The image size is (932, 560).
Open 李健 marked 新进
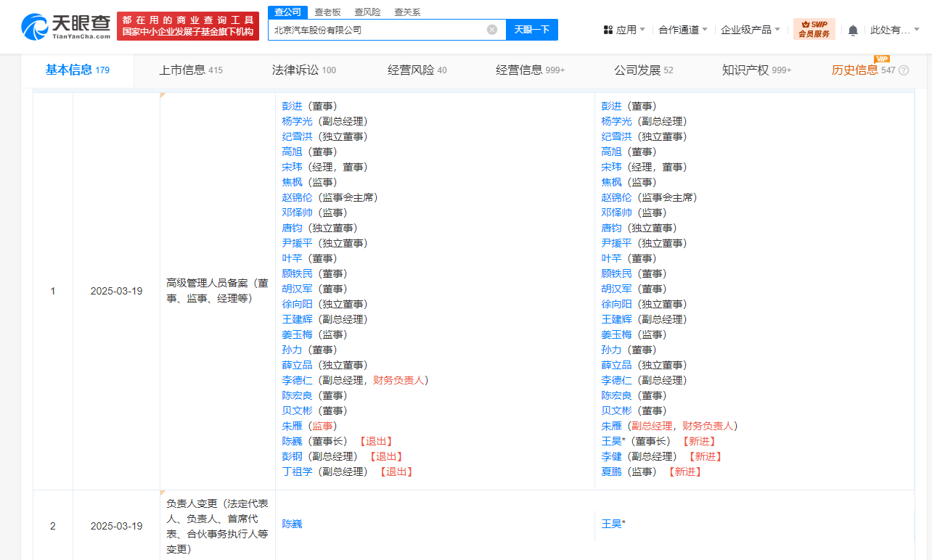pos(612,456)
